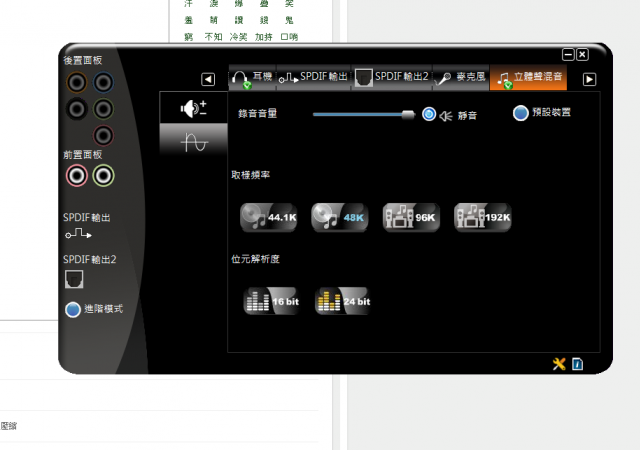Image resolution: width=640 pixels, height=450 pixels.
Task: Switch to the SPDIF輸出 tab
Action: tap(313, 78)
